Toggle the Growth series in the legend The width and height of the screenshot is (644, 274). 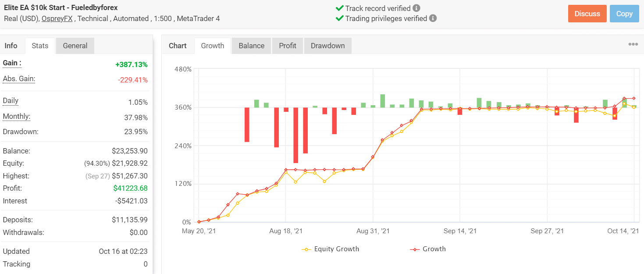click(x=428, y=249)
